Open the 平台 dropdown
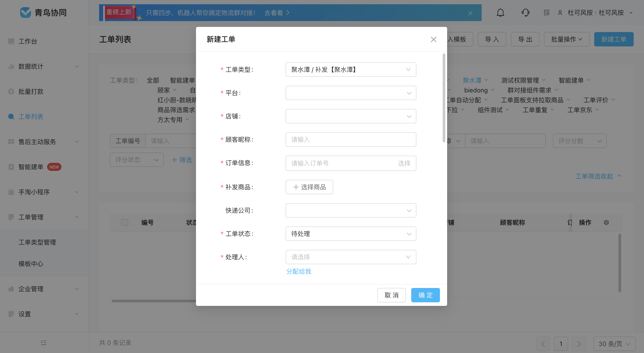Image resolution: width=644 pixels, height=353 pixels. pos(351,93)
